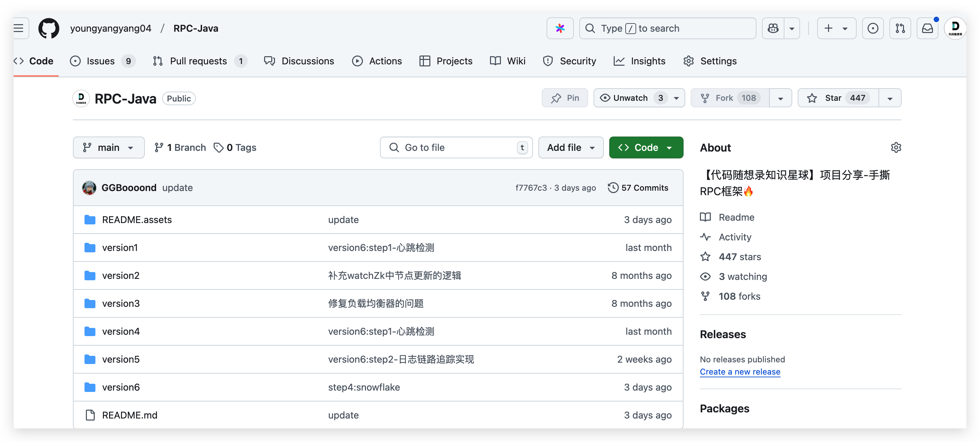Switch to the Actions tab
The height and width of the screenshot is (442, 980).
point(377,61)
